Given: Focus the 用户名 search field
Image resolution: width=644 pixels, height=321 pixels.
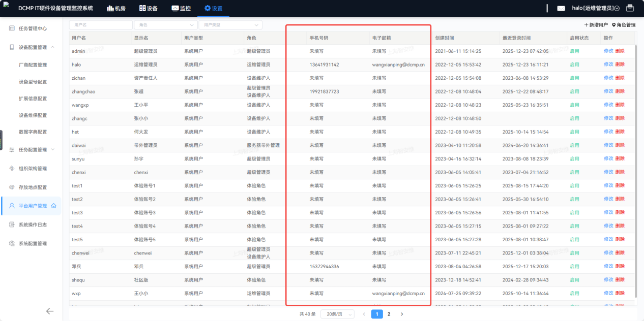Looking at the screenshot, I should point(101,24).
